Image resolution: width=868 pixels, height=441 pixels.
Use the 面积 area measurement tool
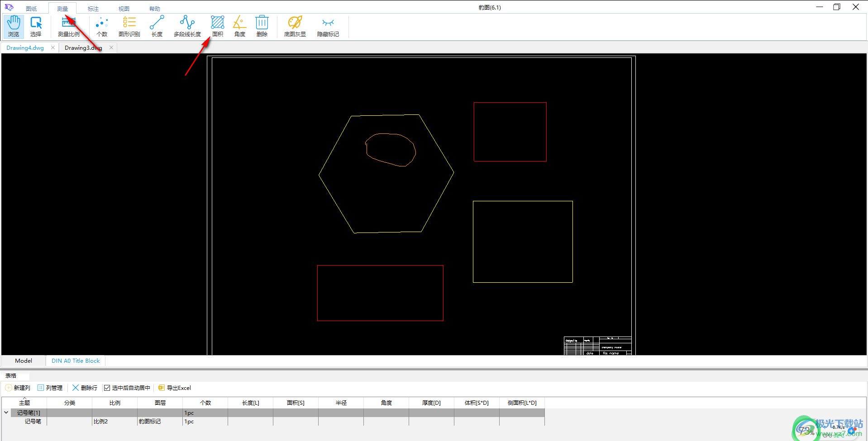[218, 26]
